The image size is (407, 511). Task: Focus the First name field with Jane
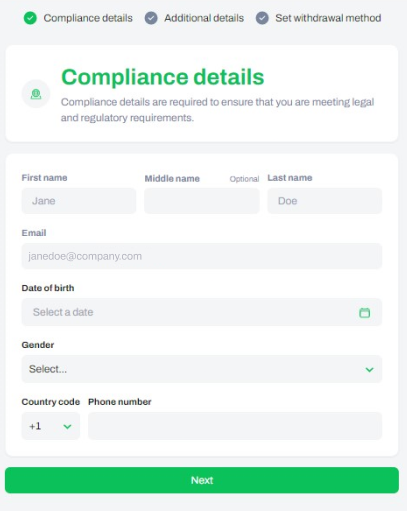(x=79, y=201)
